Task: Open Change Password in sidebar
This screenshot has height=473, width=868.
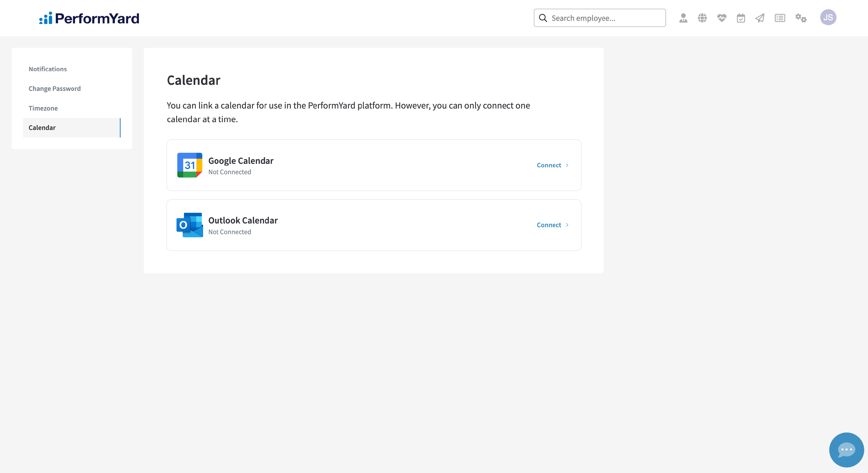Action: (x=55, y=89)
